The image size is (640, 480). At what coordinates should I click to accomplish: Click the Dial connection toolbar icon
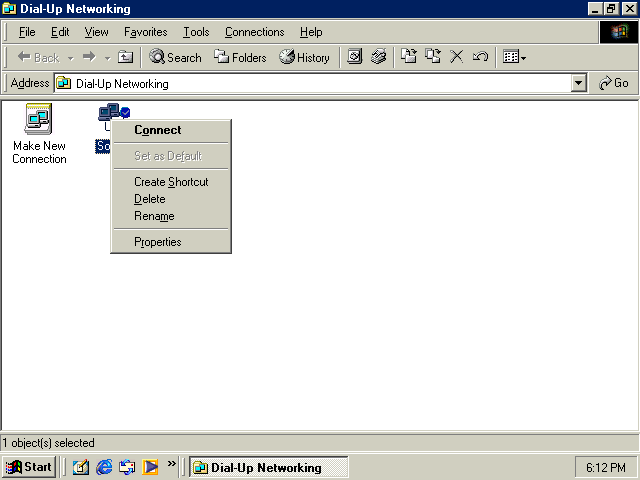[378, 57]
